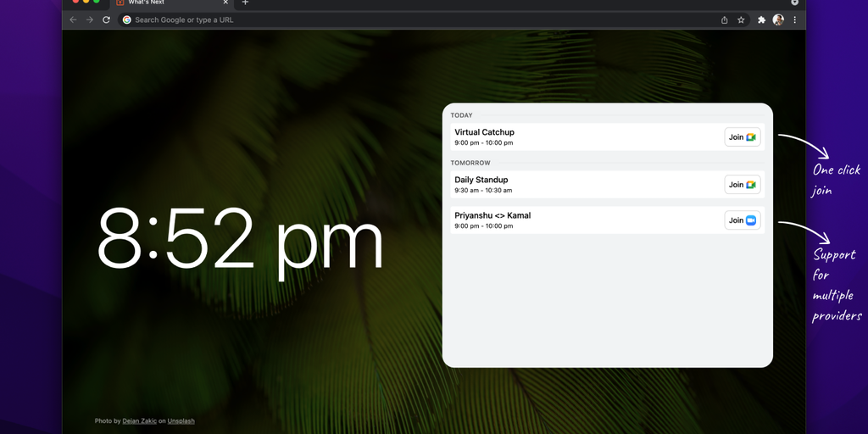Open a new browser tab
The height and width of the screenshot is (434, 868).
245,3
